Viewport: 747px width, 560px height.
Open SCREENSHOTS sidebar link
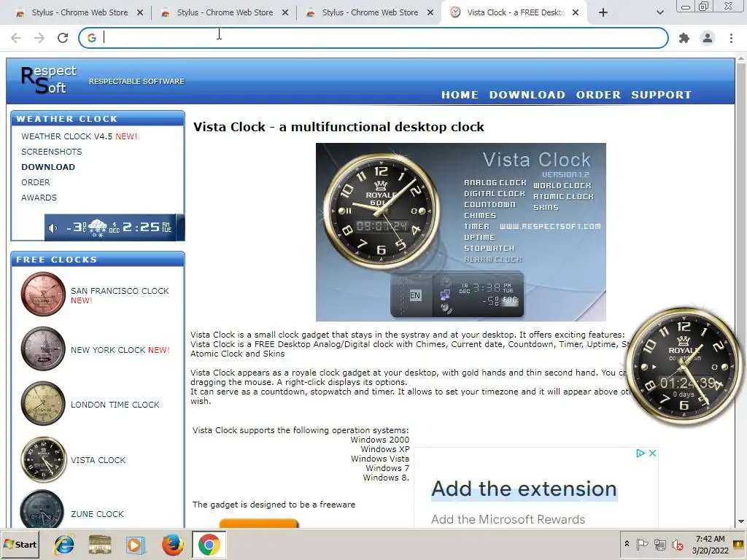pos(52,152)
